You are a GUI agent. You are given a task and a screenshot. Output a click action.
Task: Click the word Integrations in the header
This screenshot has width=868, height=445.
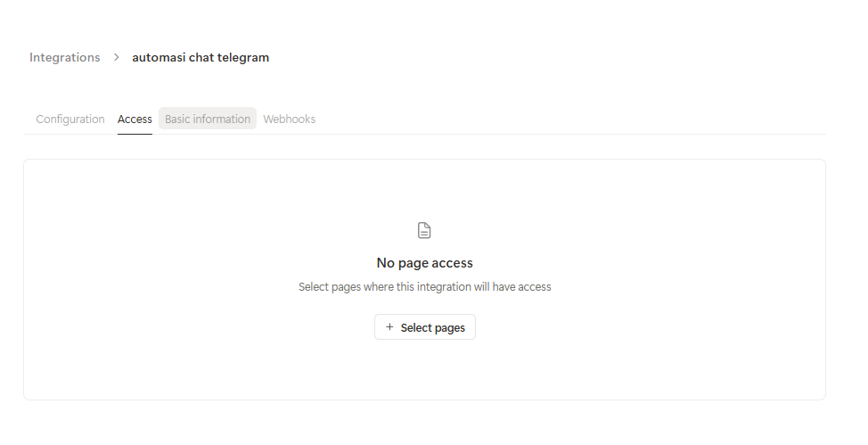point(65,58)
